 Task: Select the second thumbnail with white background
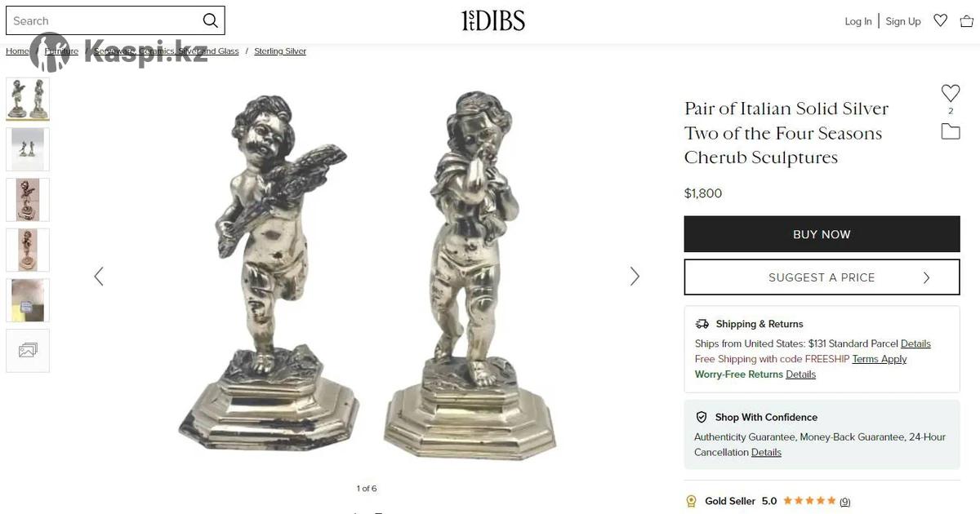(28, 149)
